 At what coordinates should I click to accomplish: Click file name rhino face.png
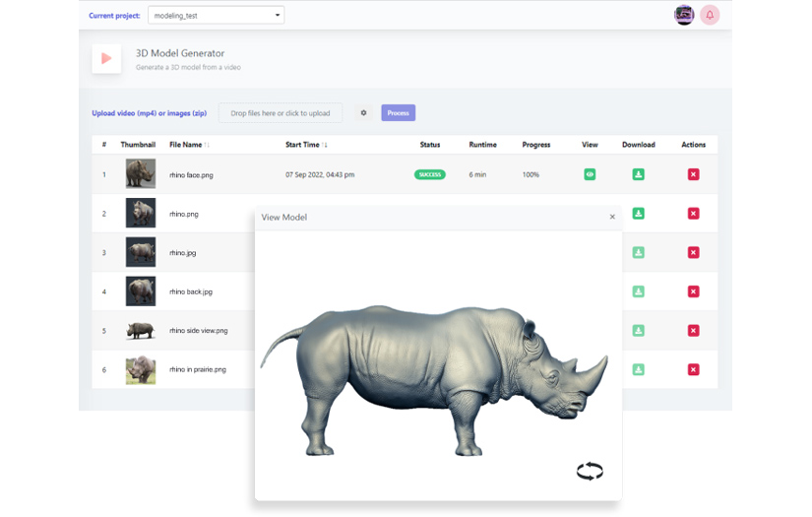pyautogui.click(x=191, y=175)
